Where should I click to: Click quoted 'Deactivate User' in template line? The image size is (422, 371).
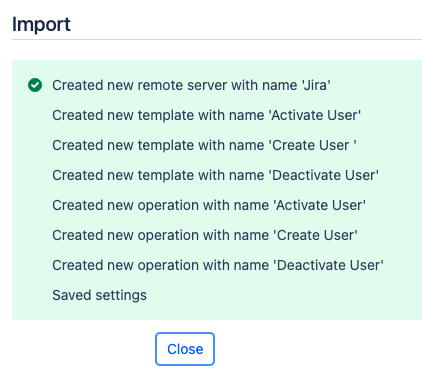(x=324, y=175)
